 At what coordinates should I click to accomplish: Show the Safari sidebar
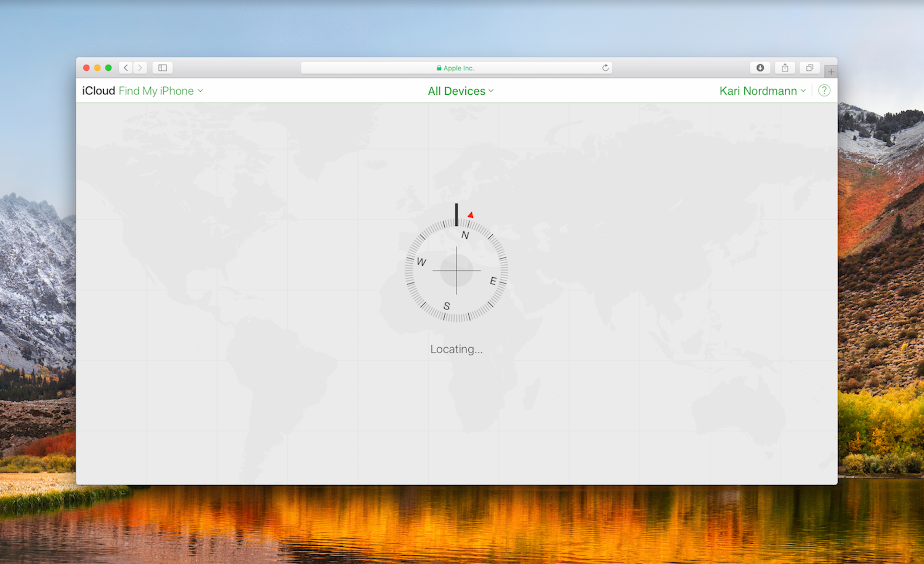162,68
